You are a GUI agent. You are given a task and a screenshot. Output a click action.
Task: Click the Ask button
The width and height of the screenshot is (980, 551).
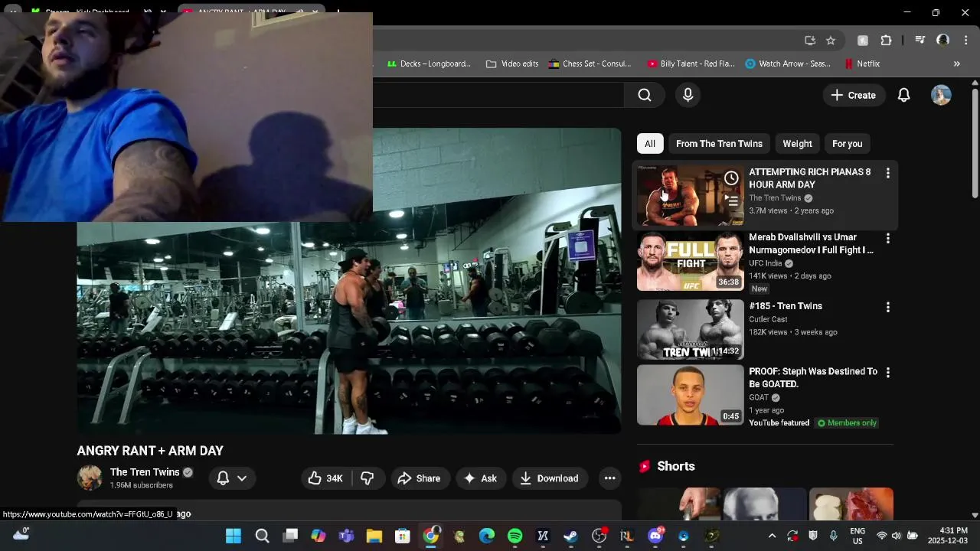point(480,478)
